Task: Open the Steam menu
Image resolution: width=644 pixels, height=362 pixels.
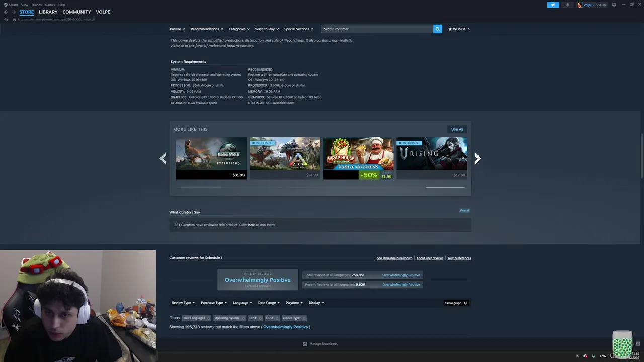Action: (x=13, y=5)
